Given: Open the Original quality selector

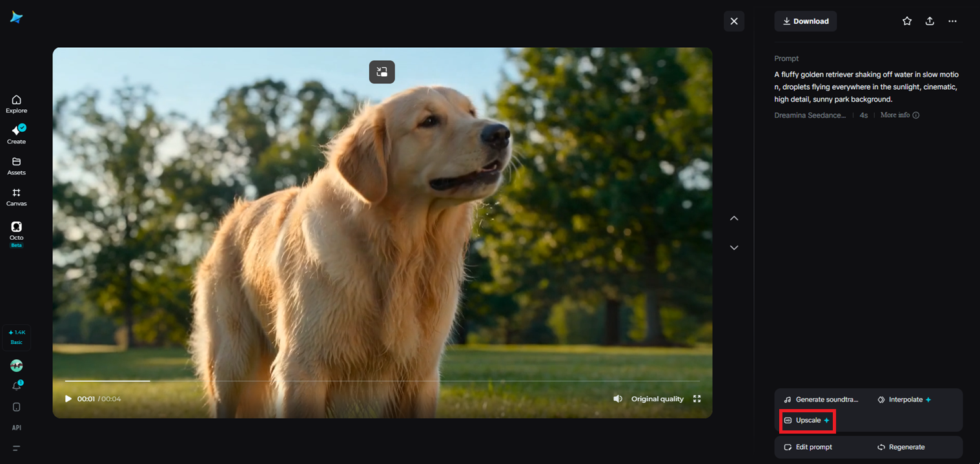Looking at the screenshot, I should click(657, 399).
